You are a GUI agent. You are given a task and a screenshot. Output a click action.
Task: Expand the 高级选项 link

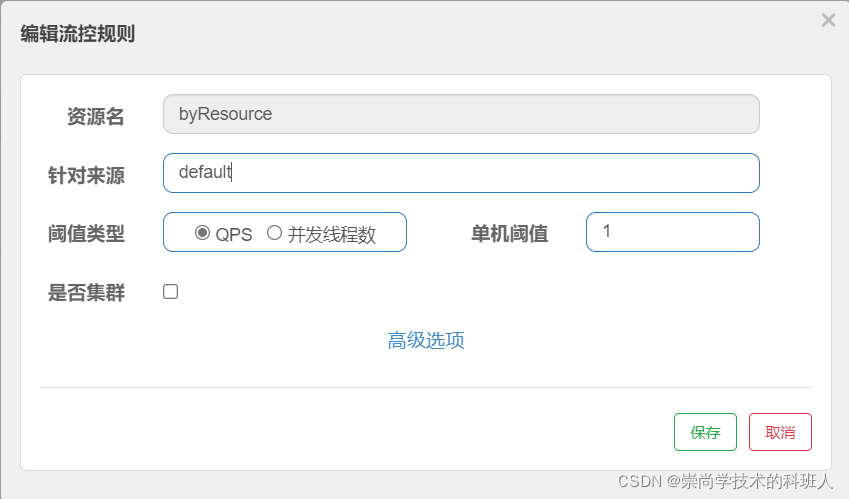426,340
